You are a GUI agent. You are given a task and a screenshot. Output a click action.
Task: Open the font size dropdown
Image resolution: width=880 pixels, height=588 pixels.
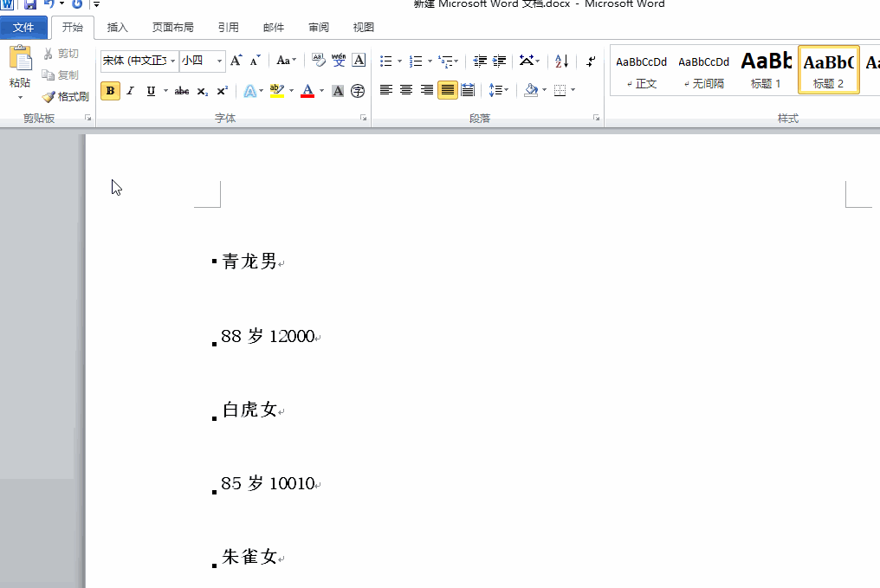pyautogui.click(x=219, y=61)
